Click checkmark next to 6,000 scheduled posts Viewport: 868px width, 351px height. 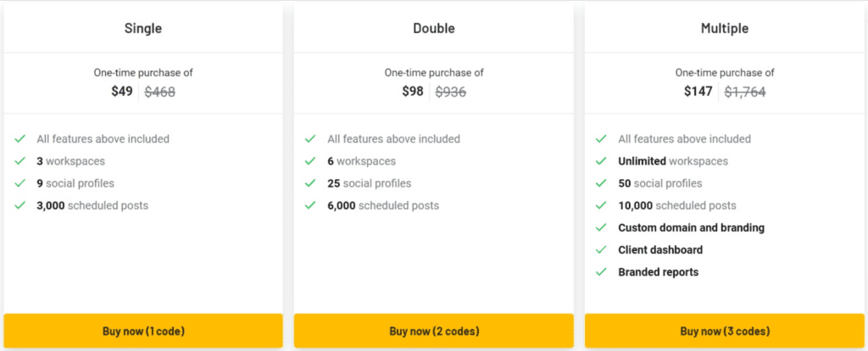pyautogui.click(x=310, y=205)
